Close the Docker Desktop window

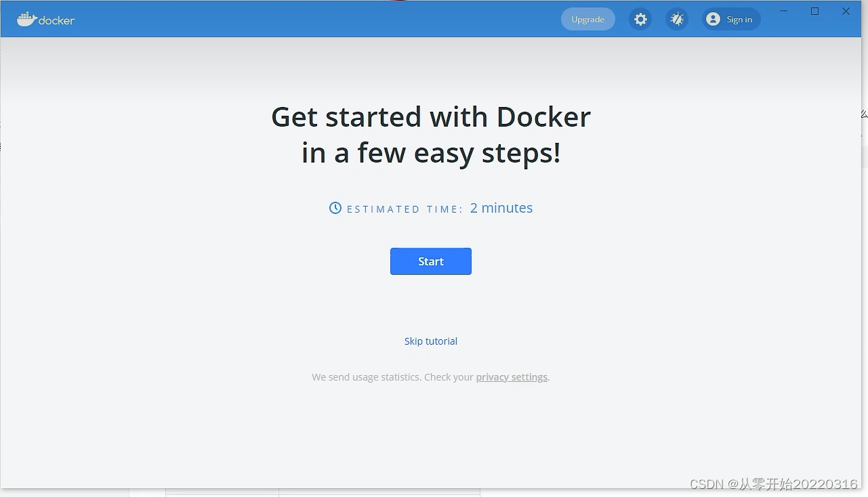pyautogui.click(x=846, y=11)
